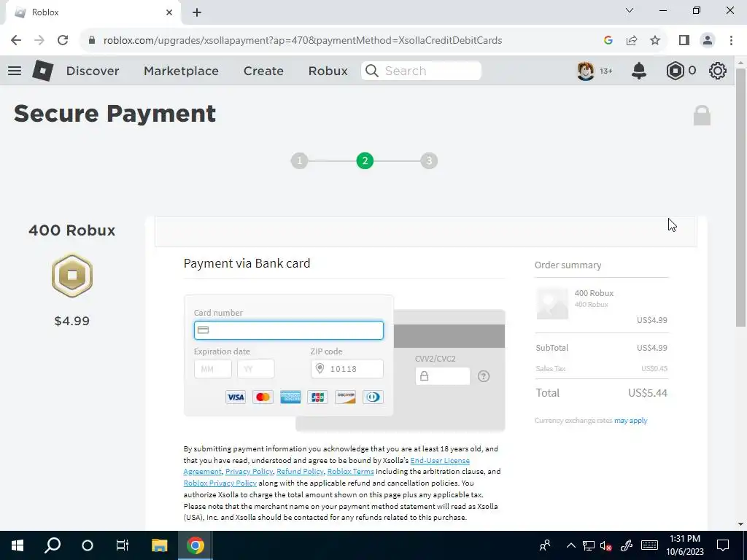This screenshot has height=560, width=747.
Task: Open the settings gear menu
Action: click(718, 71)
